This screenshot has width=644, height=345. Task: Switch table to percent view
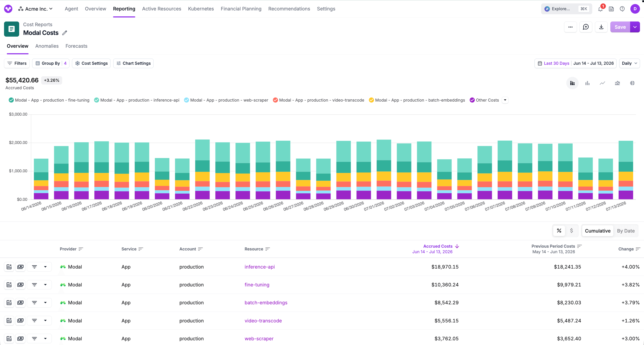click(x=559, y=231)
